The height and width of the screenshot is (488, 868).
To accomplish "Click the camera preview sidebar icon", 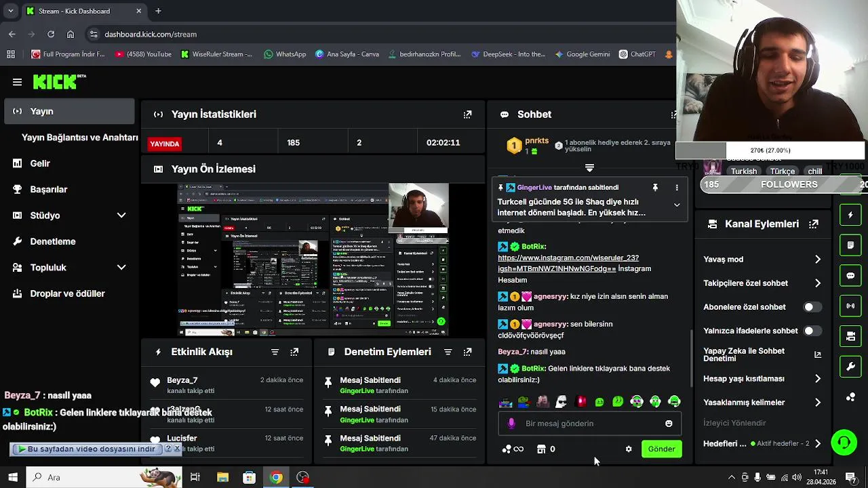I will (x=850, y=336).
